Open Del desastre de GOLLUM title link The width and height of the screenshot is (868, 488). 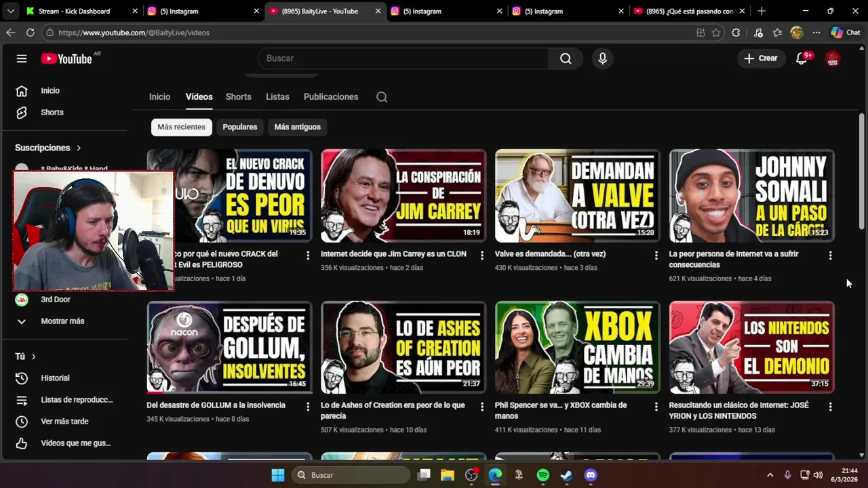point(216,405)
